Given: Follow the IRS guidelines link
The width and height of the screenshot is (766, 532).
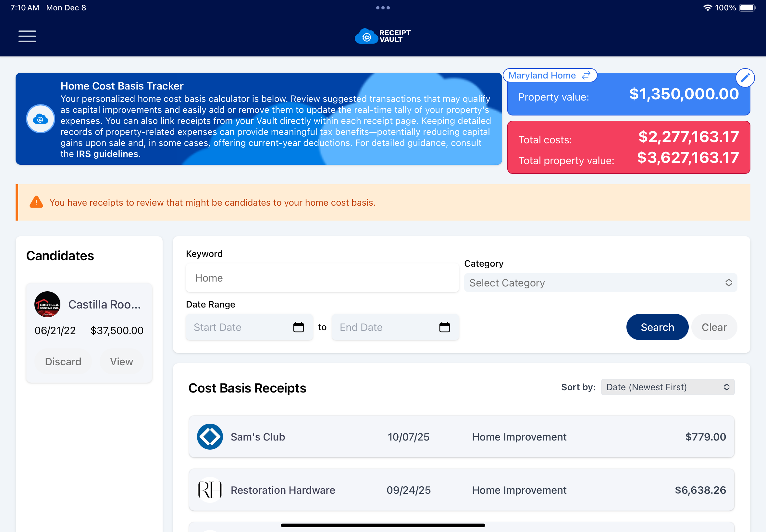Looking at the screenshot, I should tap(107, 154).
